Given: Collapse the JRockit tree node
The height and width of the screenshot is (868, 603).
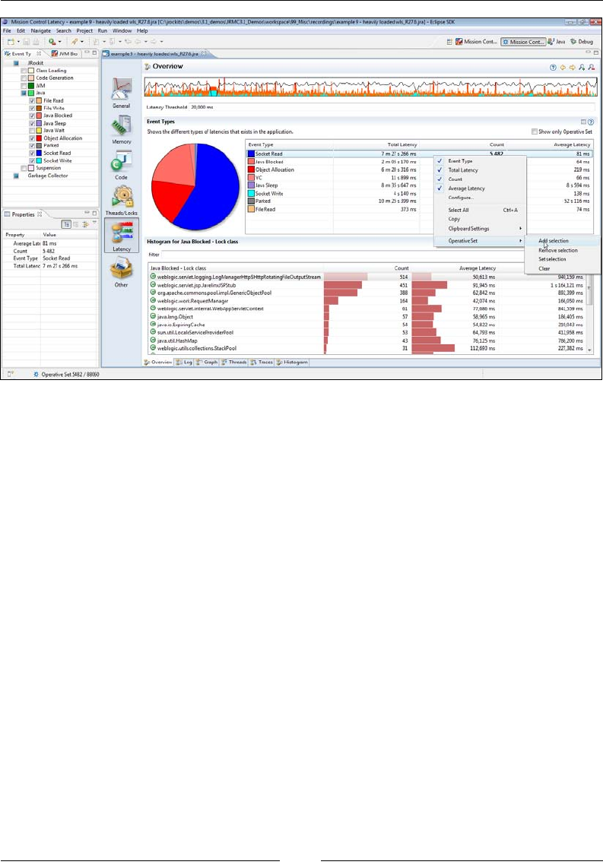Looking at the screenshot, I should point(16,63).
